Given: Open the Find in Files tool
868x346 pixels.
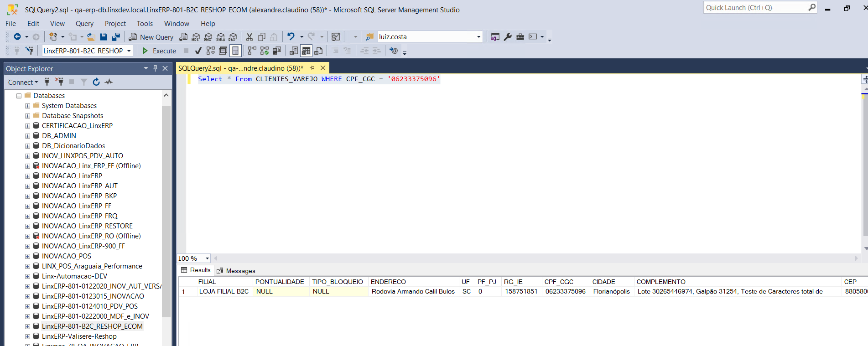Looking at the screenshot, I should click(x=369, y=37).
